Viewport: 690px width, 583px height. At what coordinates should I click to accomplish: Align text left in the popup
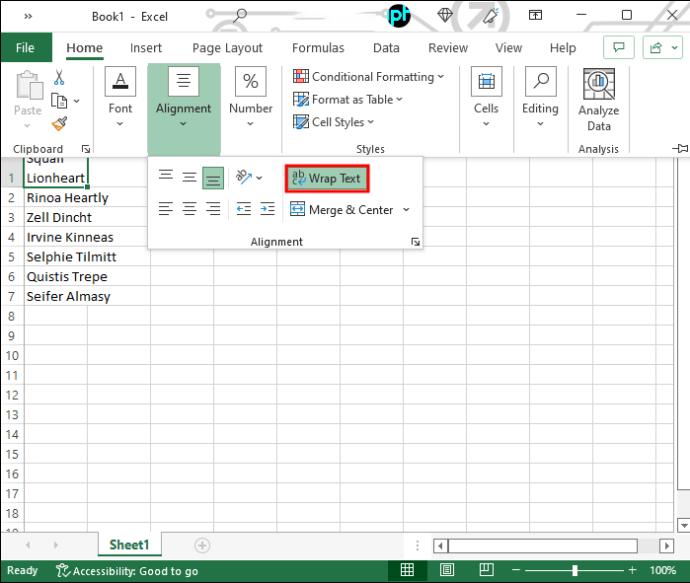tap(166, 209)
